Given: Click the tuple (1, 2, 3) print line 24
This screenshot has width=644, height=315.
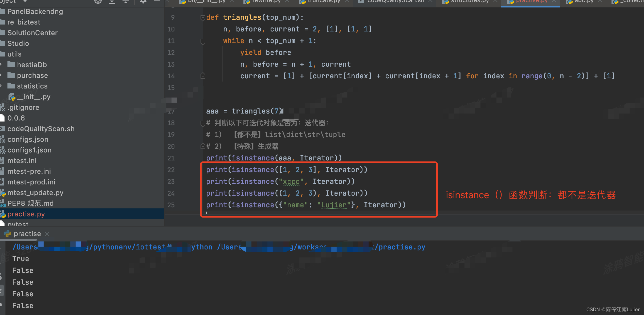Looking at the screenshot, I should 287,193.
